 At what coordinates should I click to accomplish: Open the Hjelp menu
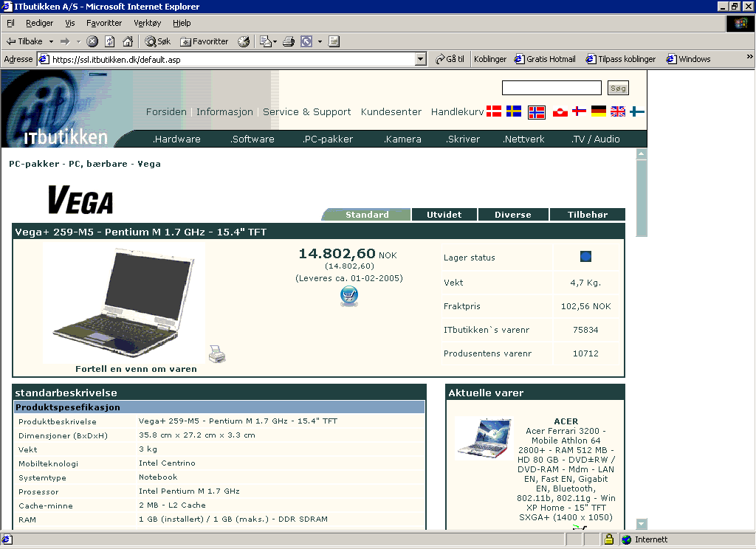[182, 23]
